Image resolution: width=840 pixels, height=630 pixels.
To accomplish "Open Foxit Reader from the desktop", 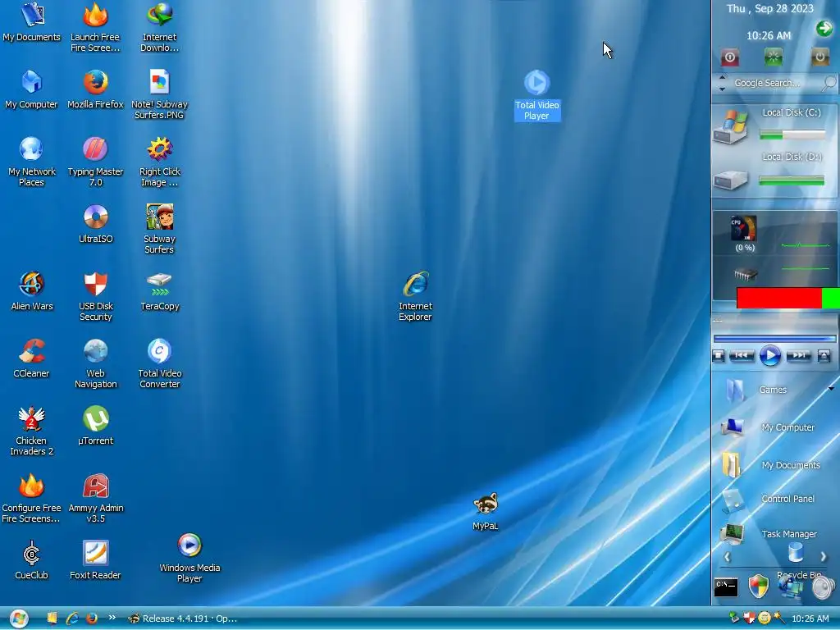I will pos(95,561).
